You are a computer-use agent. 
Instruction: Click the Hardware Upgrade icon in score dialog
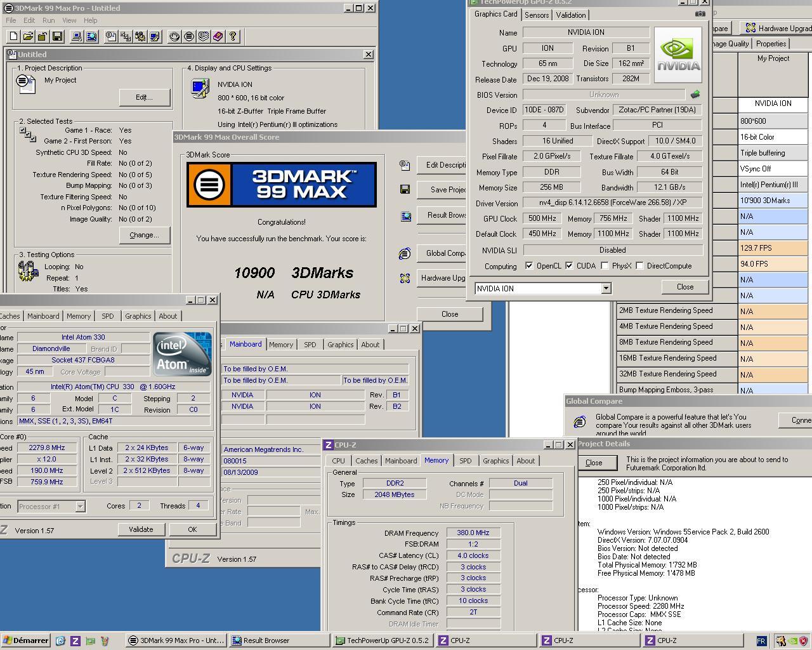[x=405, y=278]
